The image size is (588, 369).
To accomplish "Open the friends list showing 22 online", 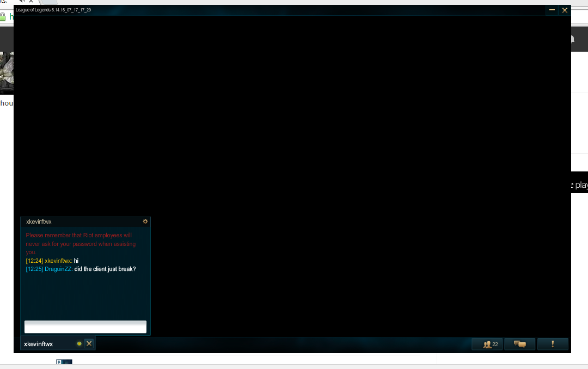I will pos(487,344).
